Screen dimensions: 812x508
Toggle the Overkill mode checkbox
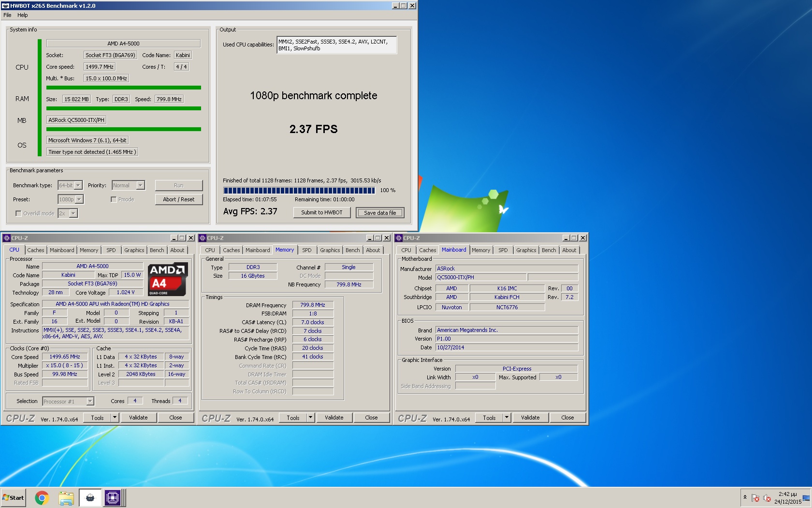click(18, 213)
